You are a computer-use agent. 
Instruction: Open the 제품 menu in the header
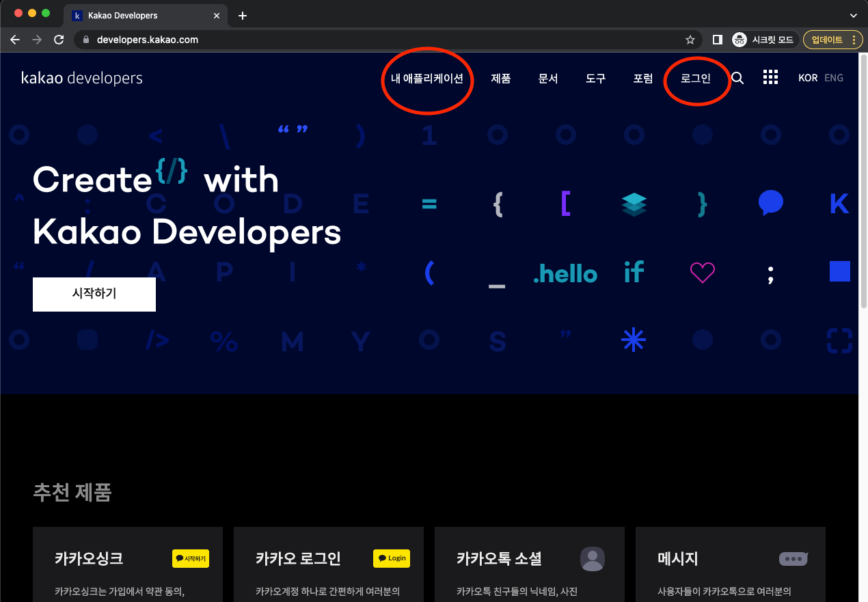click(501, 79)
